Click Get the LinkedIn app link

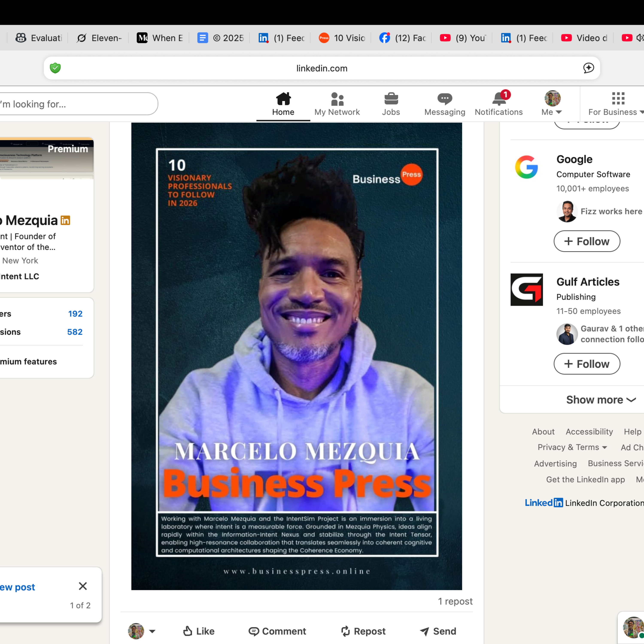point(585,480)
